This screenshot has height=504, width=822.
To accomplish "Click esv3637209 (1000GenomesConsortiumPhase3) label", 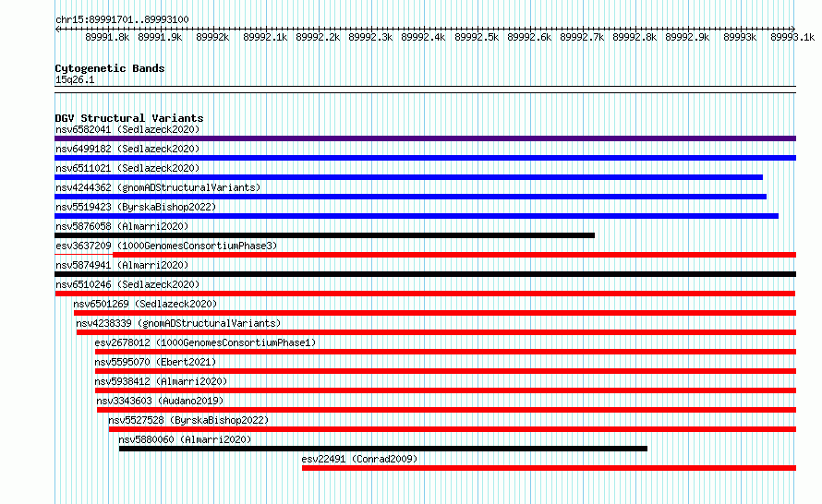I will (x=166, y=246).
